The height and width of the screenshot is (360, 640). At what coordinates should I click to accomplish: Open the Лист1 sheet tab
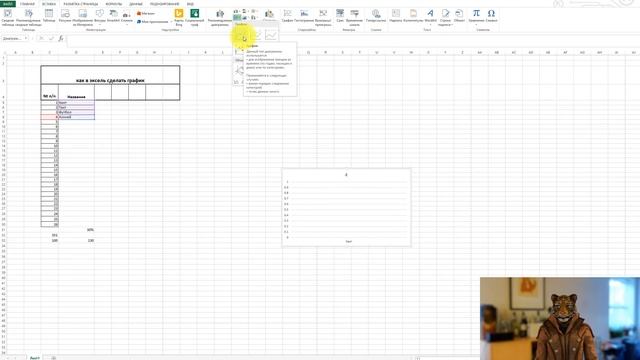tap(35, 358)
